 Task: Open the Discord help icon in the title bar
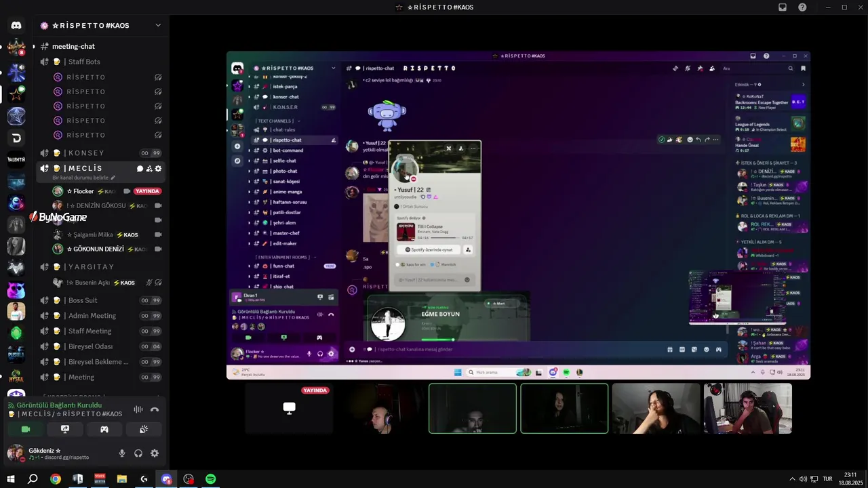(x=802, y=7)
